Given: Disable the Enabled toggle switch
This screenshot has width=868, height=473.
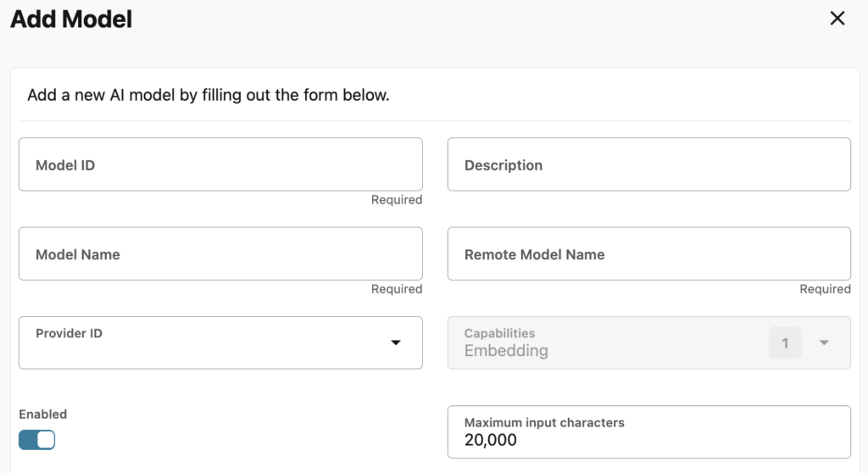Looking at the screenshot, I should tap(37, 440).
